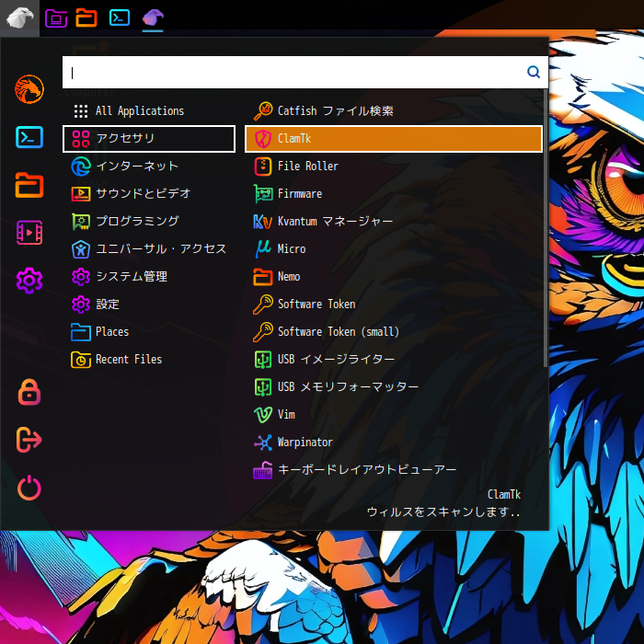The image size is (644, 644).
Task: Open the 設定 category
Action: click(149, 305)
